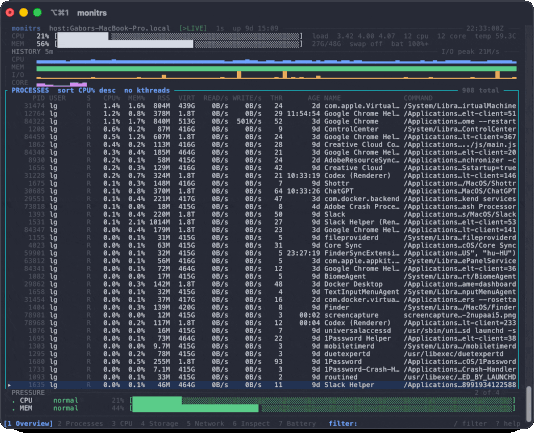
Task: Sort by the MEM% column header
Action: [x=137, y=98]
